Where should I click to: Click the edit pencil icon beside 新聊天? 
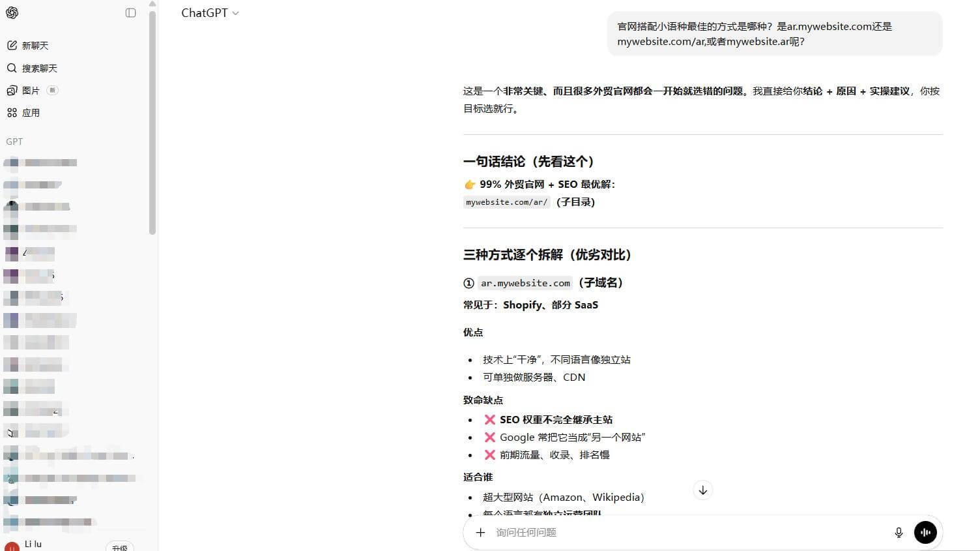[x=12, y=46]
